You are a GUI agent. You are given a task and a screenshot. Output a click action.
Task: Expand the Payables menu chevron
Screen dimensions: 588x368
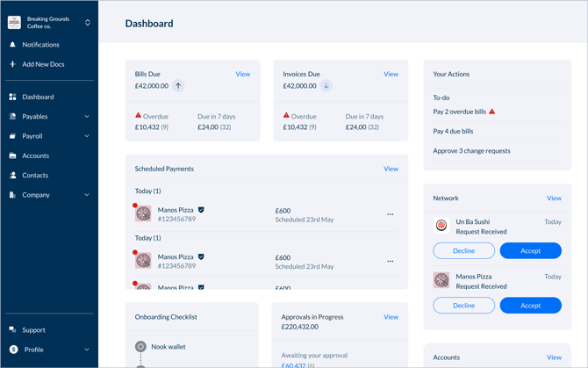[x=87, y=116]
